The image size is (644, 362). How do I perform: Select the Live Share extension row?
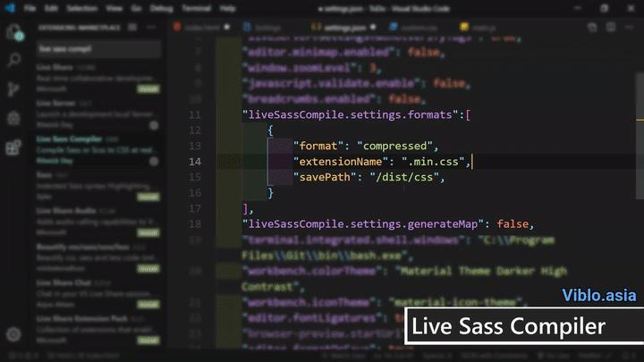(98, 78)
